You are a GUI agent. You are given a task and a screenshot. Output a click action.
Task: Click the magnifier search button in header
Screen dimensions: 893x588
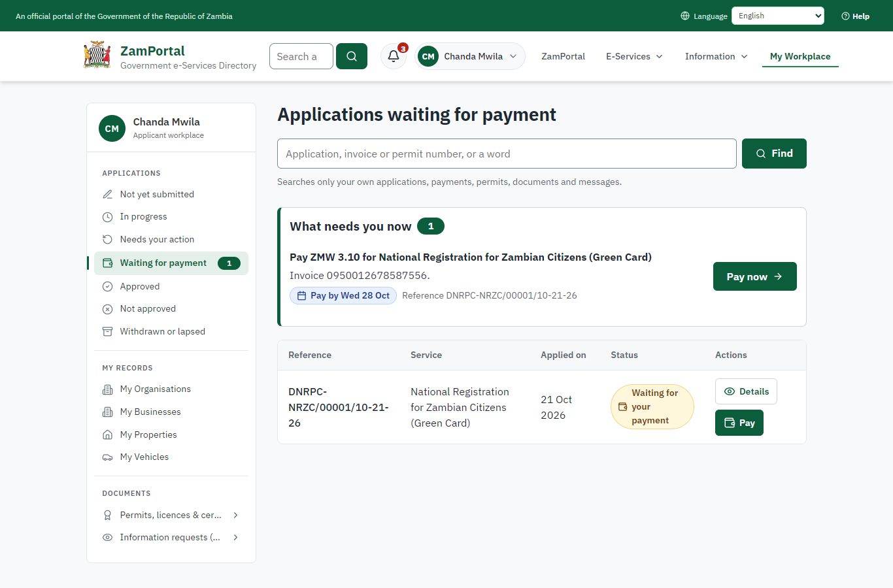click(x=352, y=56)
